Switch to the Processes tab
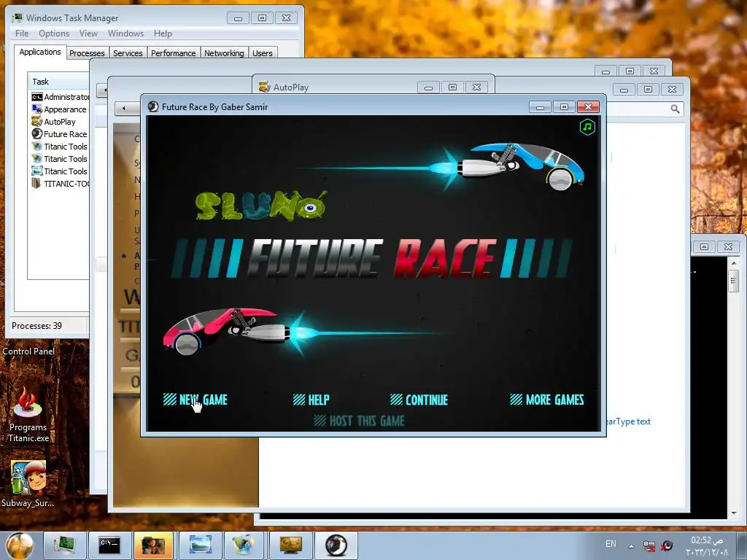747x560 pixels. coord(87,52)
